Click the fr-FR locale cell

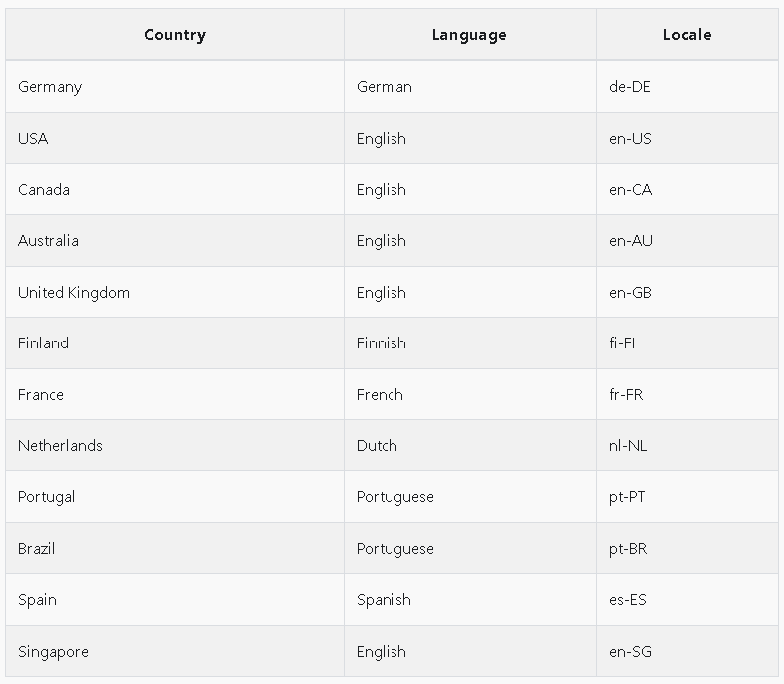point(626,395)
